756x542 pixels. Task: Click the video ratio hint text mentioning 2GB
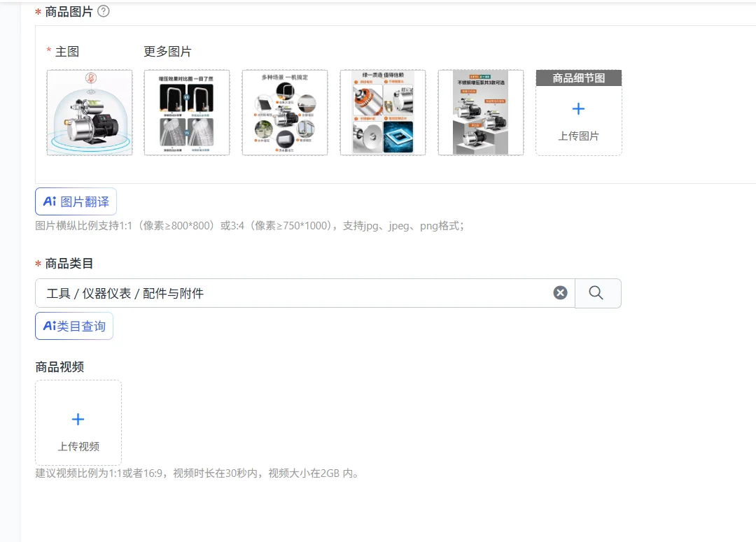(x=198, y=473)
